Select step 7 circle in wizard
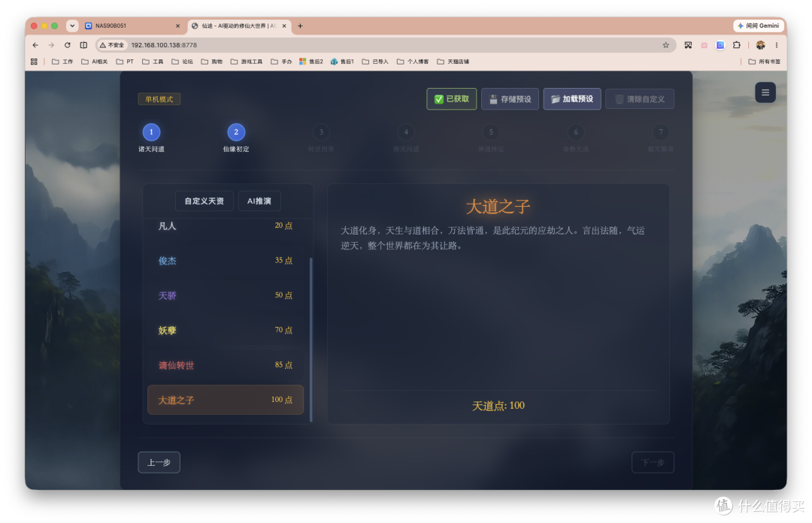Viewport: 812px width, 523px height. point(661,132)
